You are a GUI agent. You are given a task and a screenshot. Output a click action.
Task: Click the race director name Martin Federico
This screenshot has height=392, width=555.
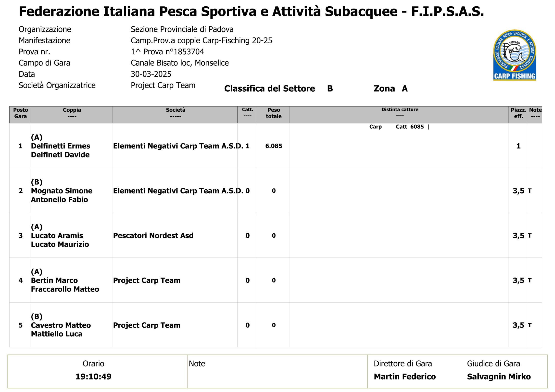pyautogui.click(x=405, y=377)
